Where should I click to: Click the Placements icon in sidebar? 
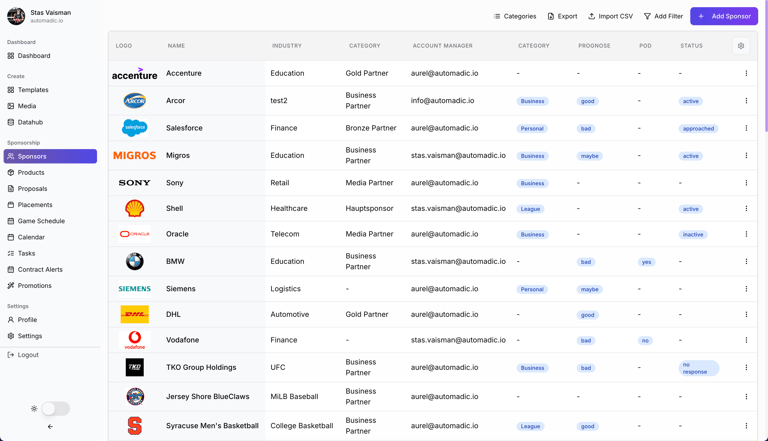11,205
